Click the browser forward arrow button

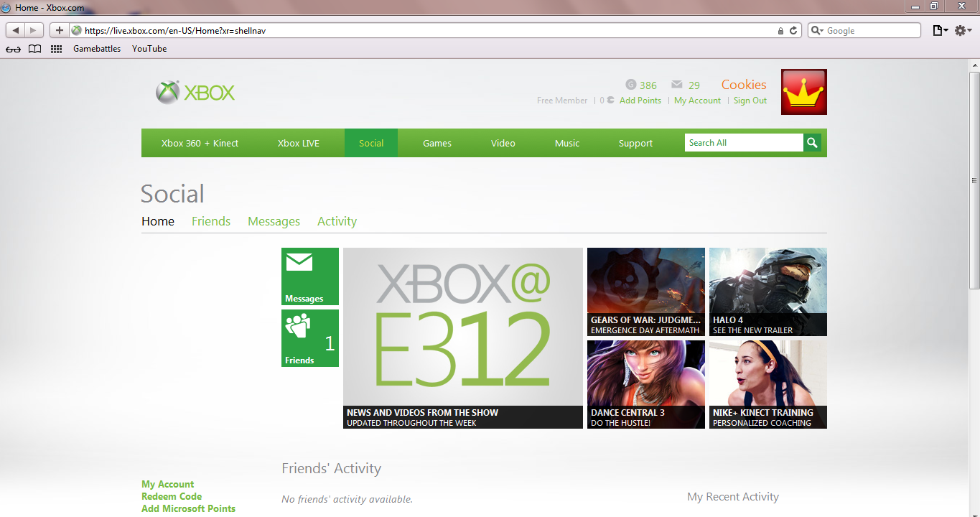point(34,30)
